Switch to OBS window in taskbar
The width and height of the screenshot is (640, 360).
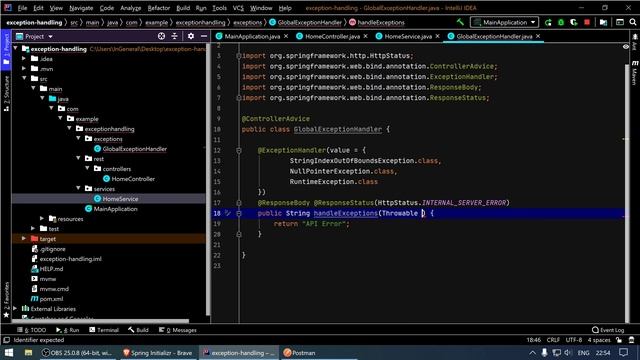click(77, 352)
